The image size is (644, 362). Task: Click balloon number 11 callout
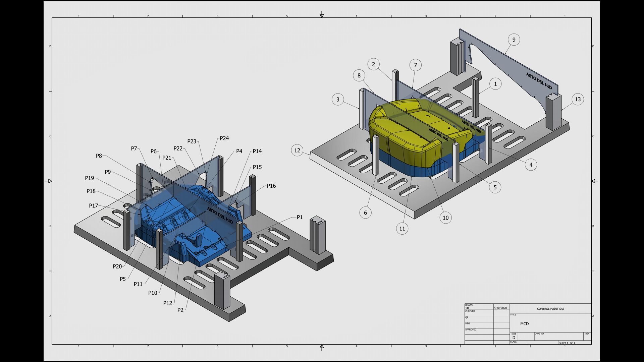[x=402, y=229]
